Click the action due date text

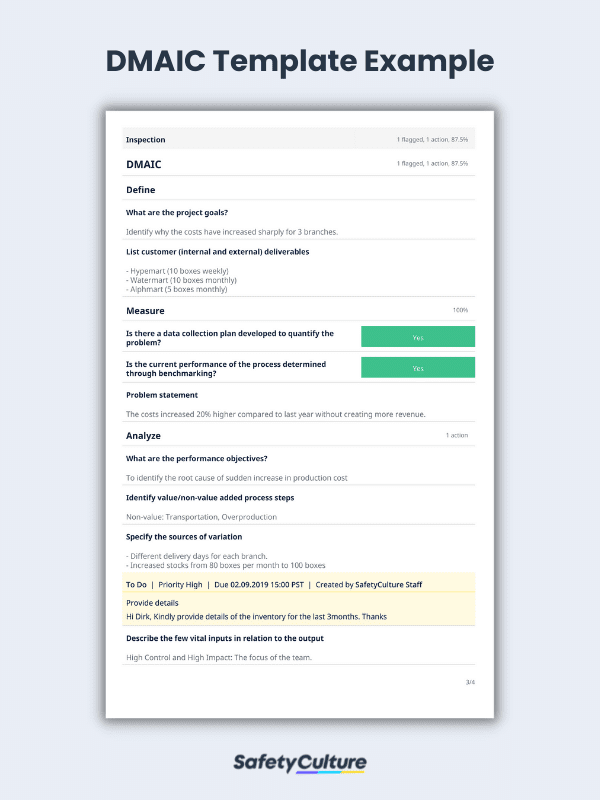[x=259, y=585]
